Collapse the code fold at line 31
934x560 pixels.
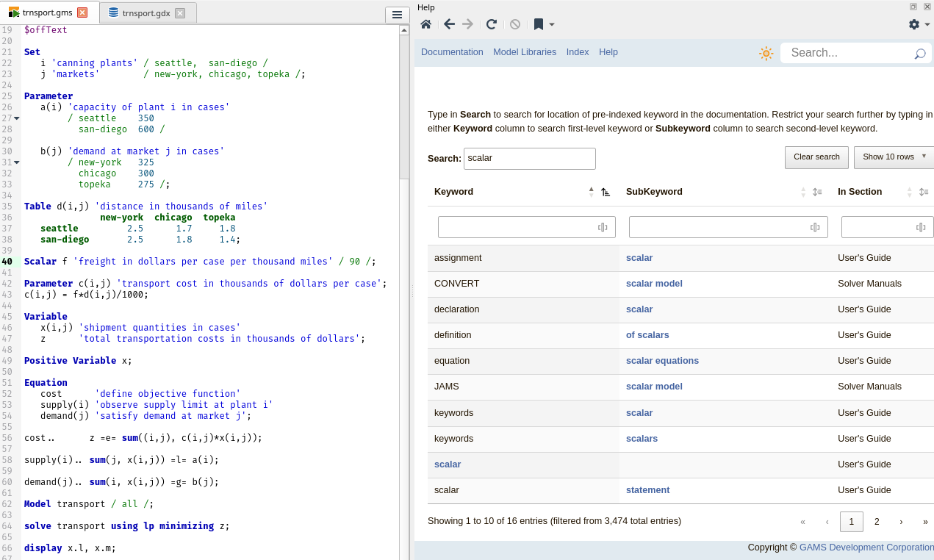[x=16, y=162]
